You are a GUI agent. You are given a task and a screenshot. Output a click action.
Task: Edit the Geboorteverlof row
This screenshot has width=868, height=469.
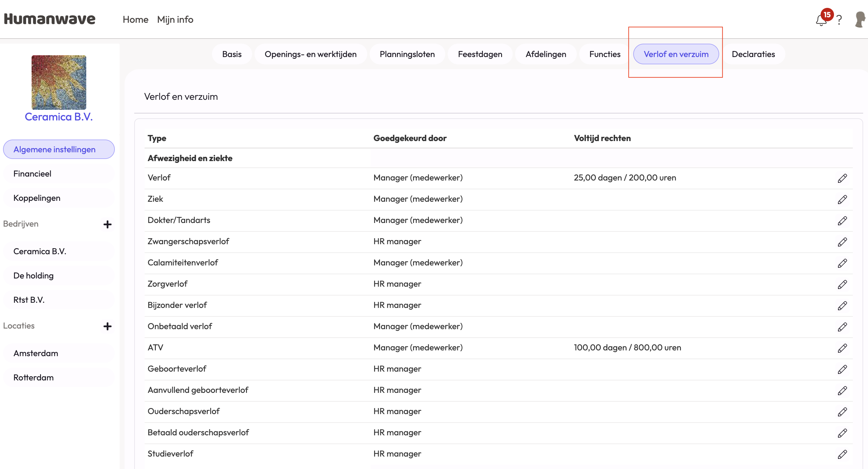tap(842, 369)
